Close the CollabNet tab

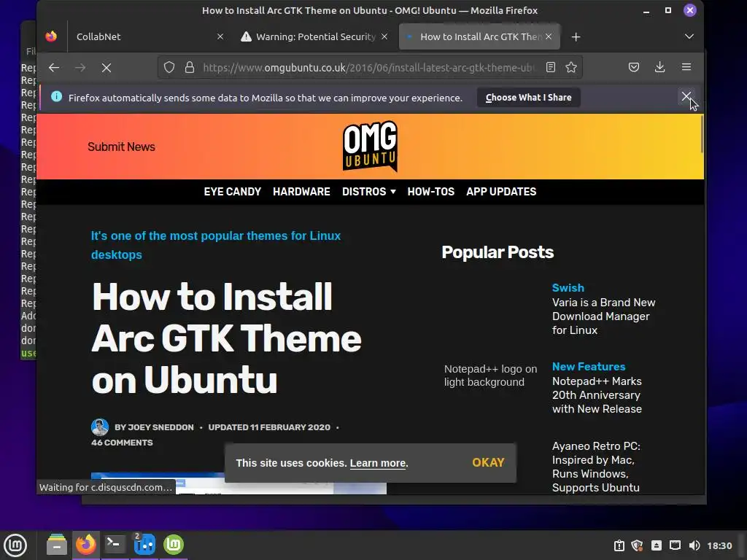(x=220, y=36)
